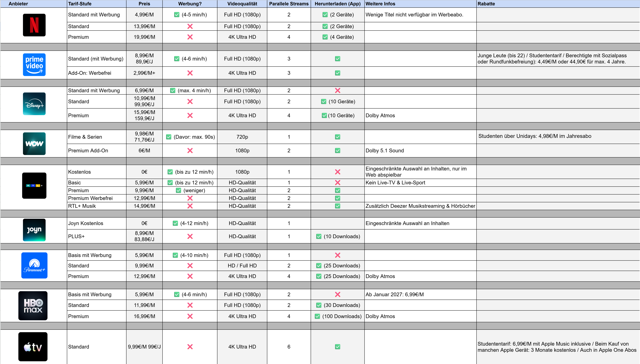The height and width of the screenshot is (364, 640).
Task: Click green check beside "(100 Downloads)"
Action: point(317,316)
